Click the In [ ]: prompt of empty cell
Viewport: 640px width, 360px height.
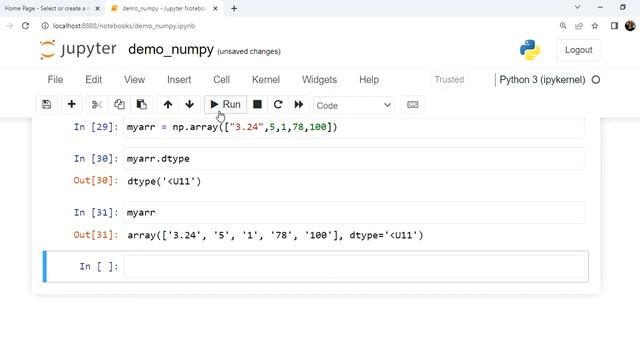(x=99, y=267)
